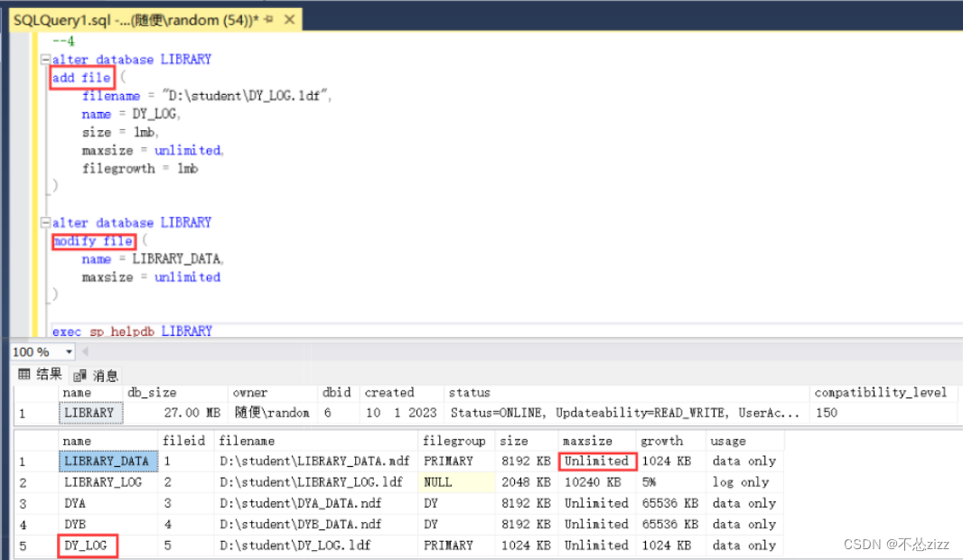The image size is (963, 560).
Task: Click the DY_LOG row name cell
Action: (x=88, y=546)
